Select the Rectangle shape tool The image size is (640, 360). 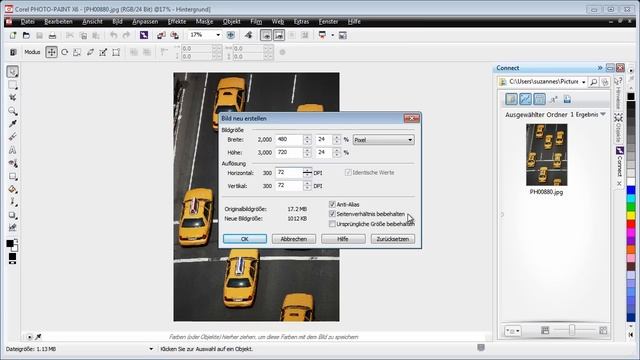(x=13, y=176)
